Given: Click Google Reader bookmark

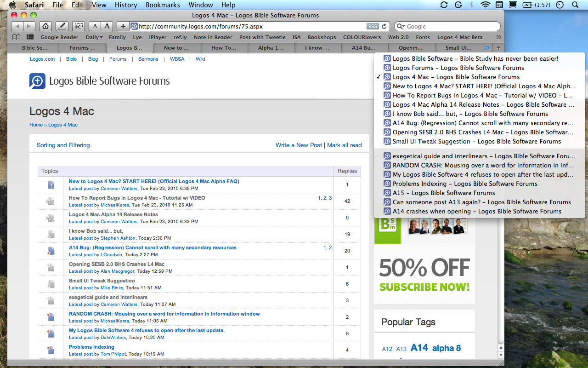Looking at the screenshot, I should point(59,37).
